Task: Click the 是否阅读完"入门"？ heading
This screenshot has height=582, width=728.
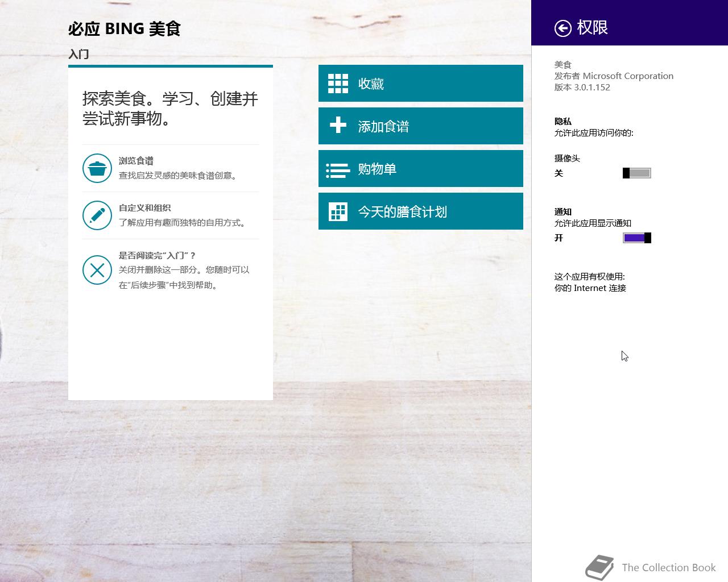Action: [x=157, y=255]
